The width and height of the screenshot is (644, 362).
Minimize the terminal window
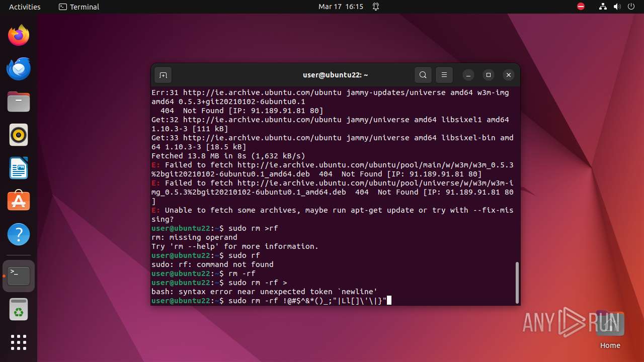[x=468, y=75]
